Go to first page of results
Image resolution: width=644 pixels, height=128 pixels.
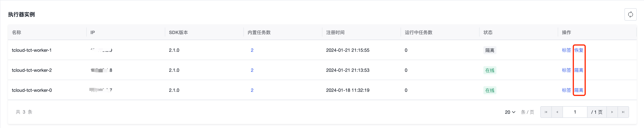pyautogui.click(x=546, y=112)
